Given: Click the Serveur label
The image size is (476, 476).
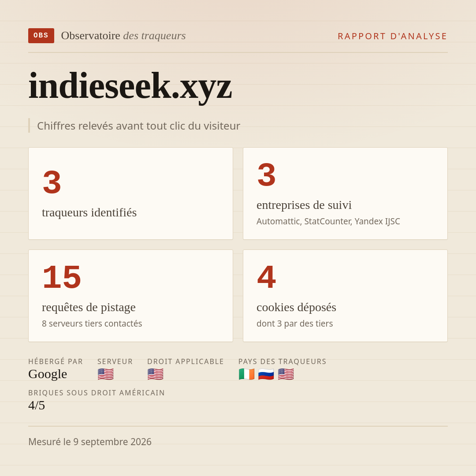Looking at the screenshot, I should pos(115,361).
